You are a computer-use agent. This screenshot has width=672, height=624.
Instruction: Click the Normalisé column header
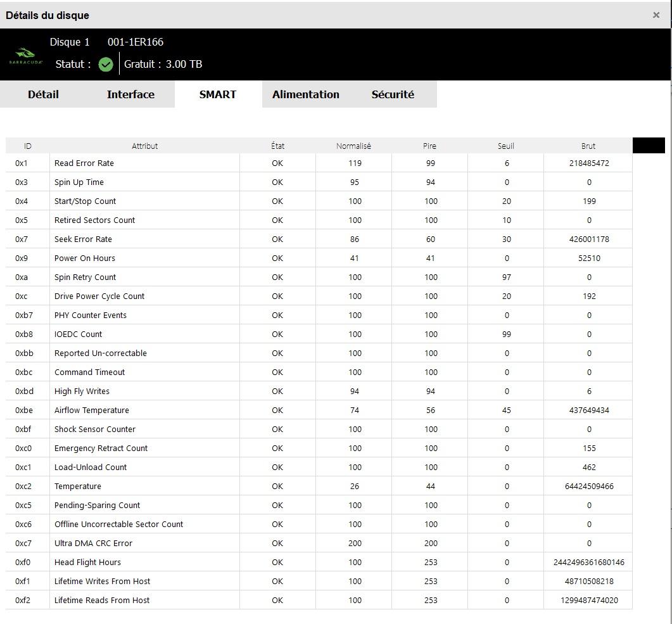pyautogui.click(x=353, y=146)
